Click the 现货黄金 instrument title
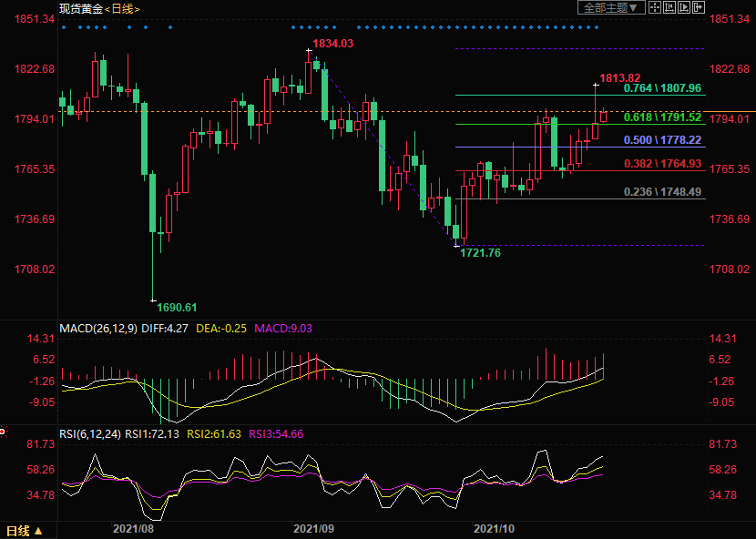 80,8
